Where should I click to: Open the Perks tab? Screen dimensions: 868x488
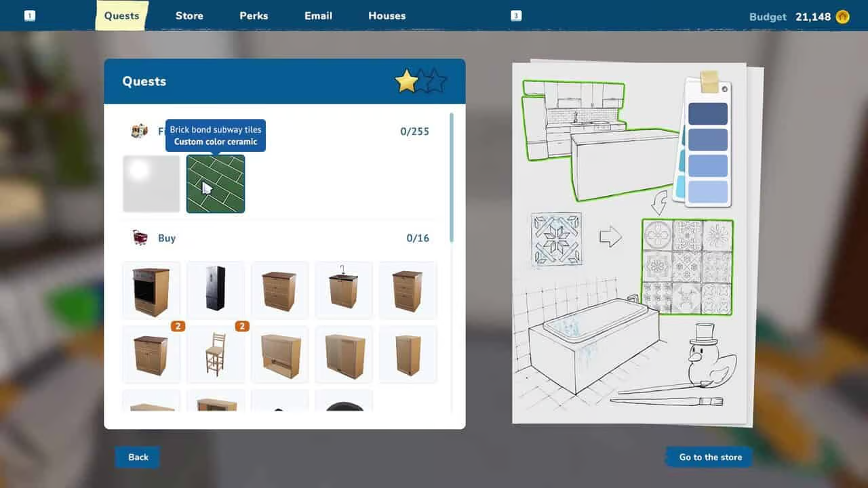click(254, 16)
